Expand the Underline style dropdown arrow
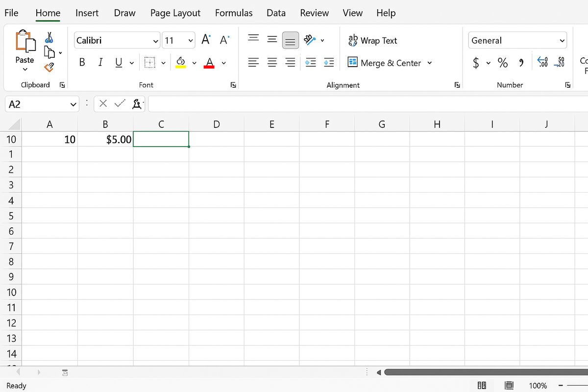588x392 pixels. coord(131,63)
